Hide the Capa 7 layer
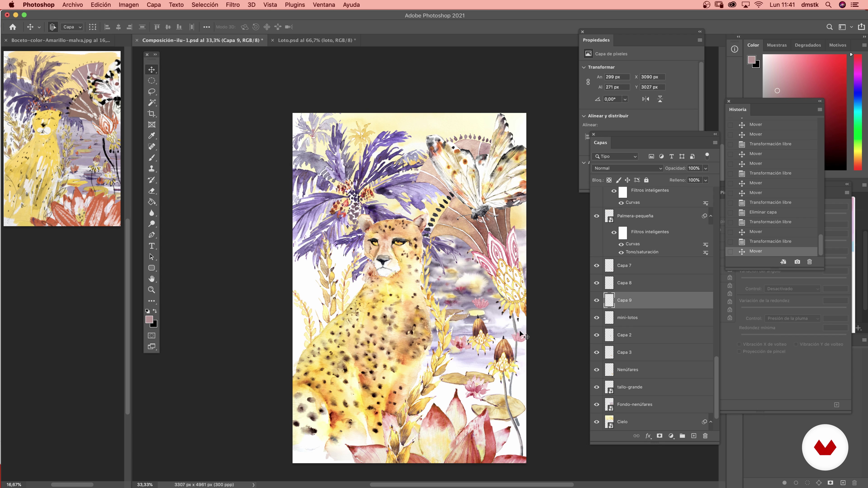The width and height of the screenshot is (868, 488). coord(597,265)
